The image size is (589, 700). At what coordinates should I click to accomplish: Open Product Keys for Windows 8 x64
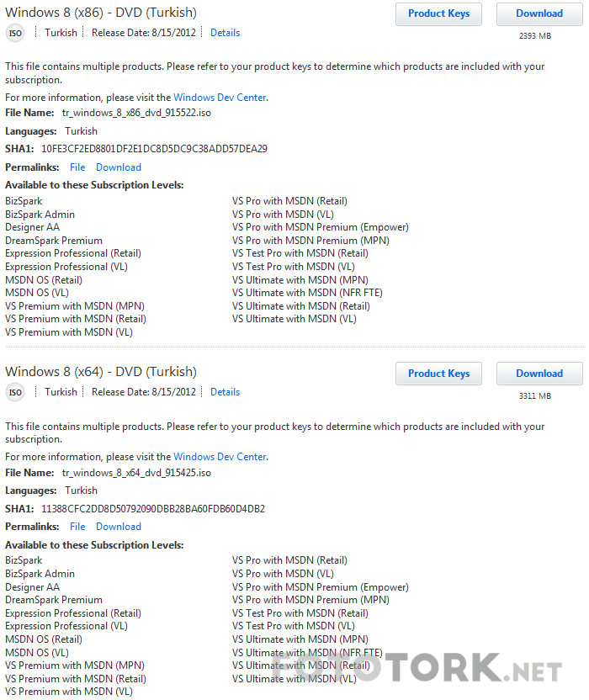(x=438, y=374)
